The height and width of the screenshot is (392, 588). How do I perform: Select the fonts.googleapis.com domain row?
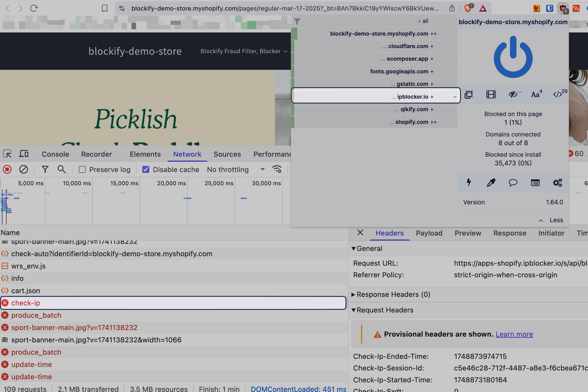pos(374,71)
